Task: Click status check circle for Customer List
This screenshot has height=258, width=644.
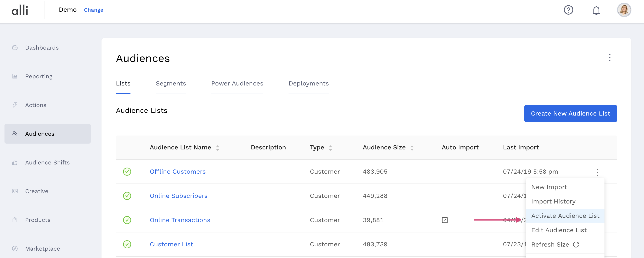Action: pos(127,244)
